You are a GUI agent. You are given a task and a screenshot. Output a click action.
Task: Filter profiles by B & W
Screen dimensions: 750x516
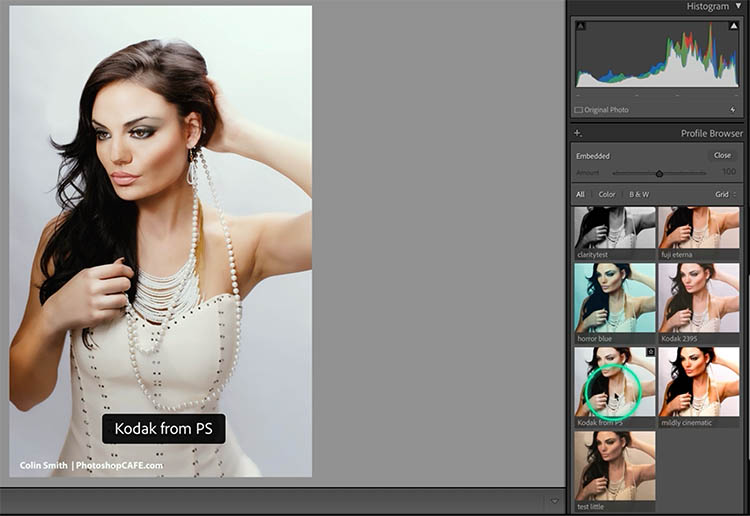pyautogui.click(x=639, y=194)
